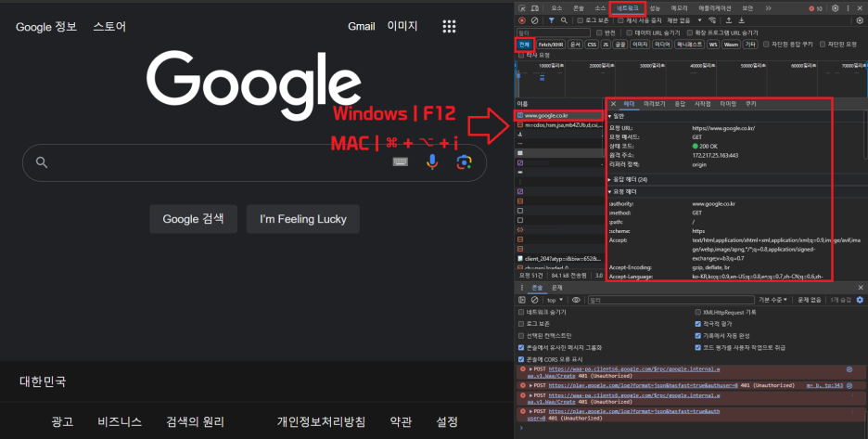Filter requests by WS type
This screenshot has height=439, width=868.
click(x=713, y=45)
